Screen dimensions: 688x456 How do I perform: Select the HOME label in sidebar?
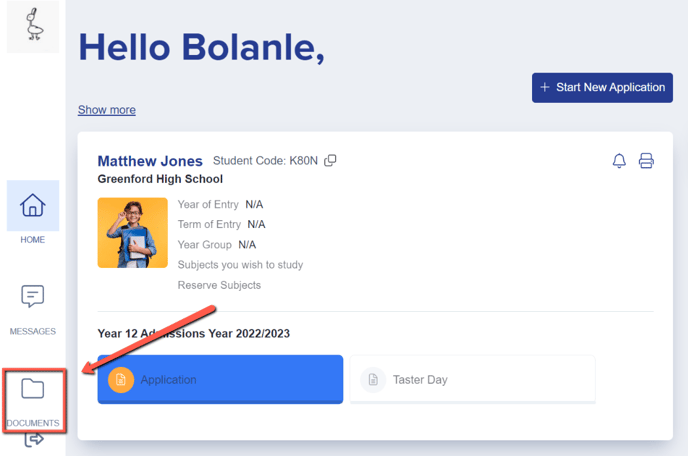(x=33, y=240)
